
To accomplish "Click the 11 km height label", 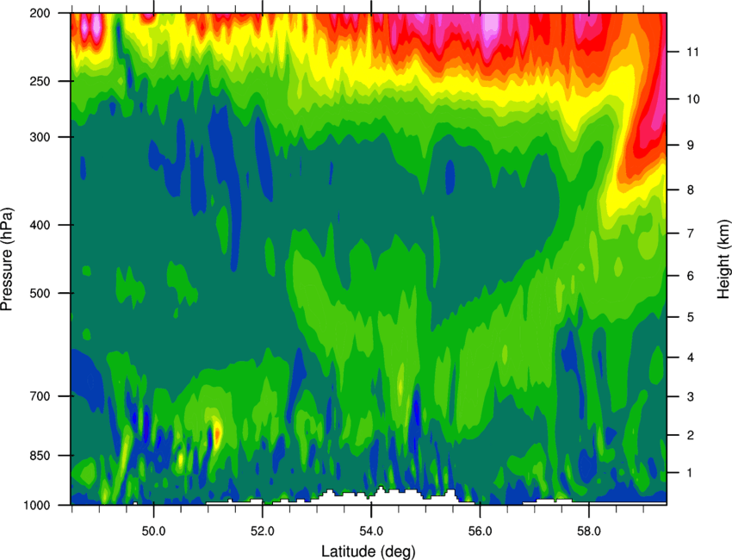I will click(x=693, y=52).
